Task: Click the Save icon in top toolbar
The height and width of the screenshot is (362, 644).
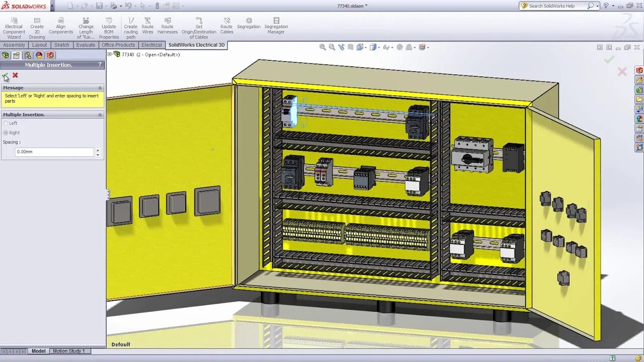Action: click(x=99, y=6)
